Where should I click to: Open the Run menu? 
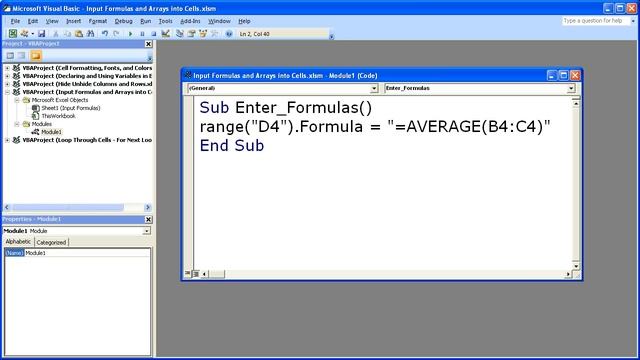click(145, 21)
